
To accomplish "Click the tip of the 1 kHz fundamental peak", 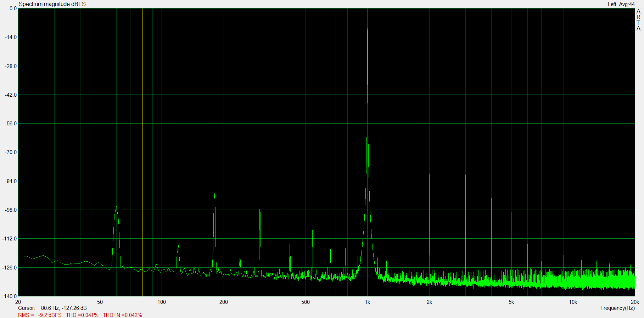I will point(368,29).
